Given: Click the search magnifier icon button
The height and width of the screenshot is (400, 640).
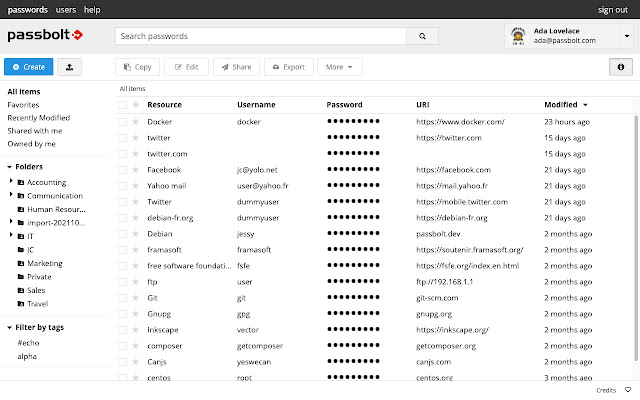Looking at the screenshot, I should [423, 36].
